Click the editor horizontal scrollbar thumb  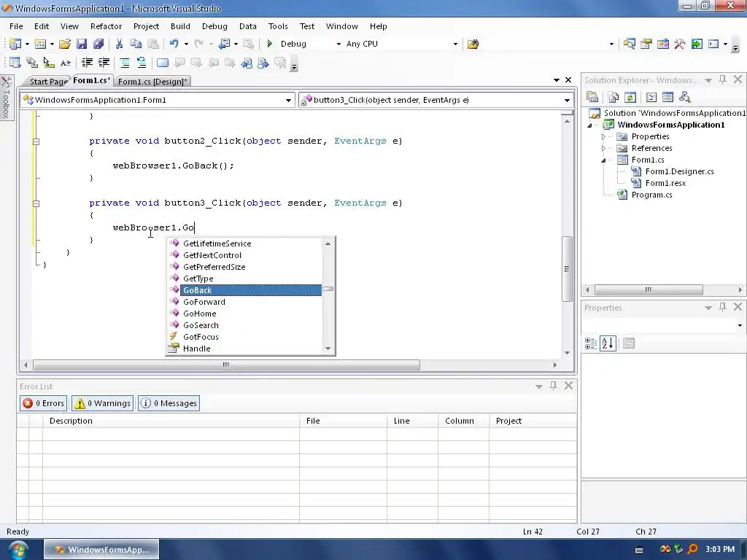[x=226, y=365]
